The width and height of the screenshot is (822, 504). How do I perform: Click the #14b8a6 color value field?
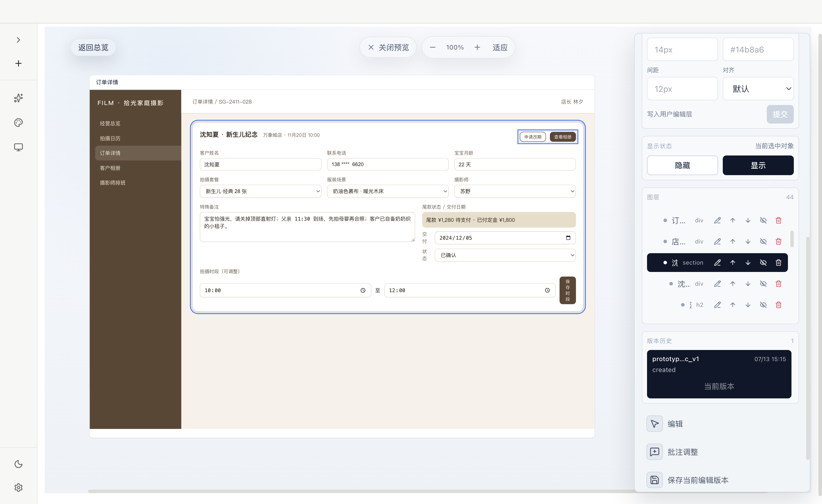(758, 49)
